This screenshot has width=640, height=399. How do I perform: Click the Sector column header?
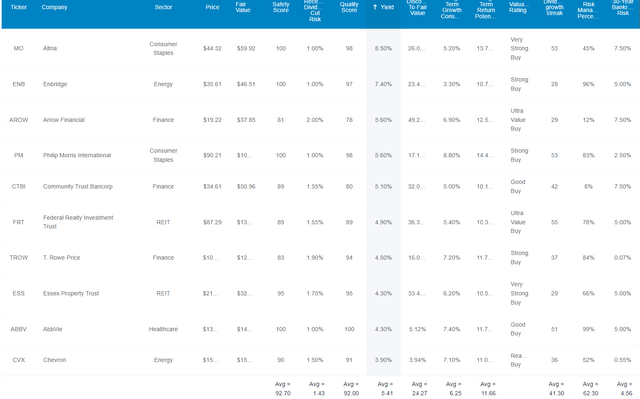coord(163,7)
